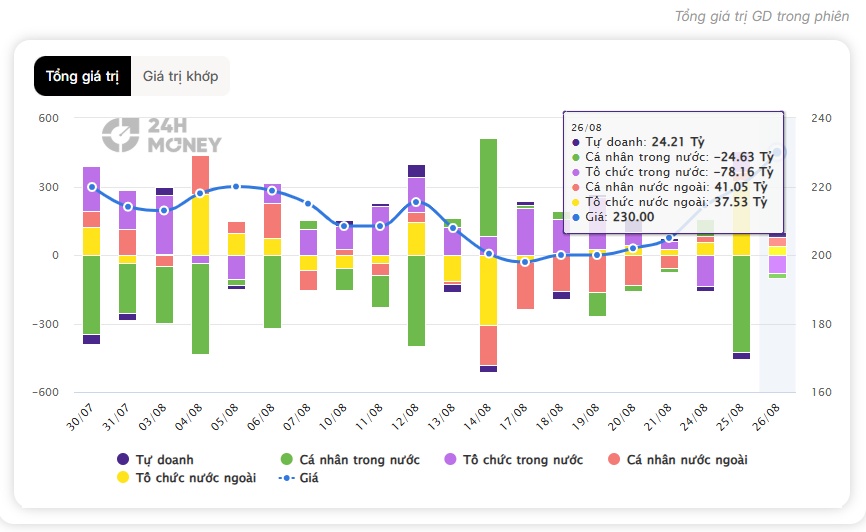
Task: Toggle the Tổ chức trong nước legend series
Action: (x=514, y=460)
